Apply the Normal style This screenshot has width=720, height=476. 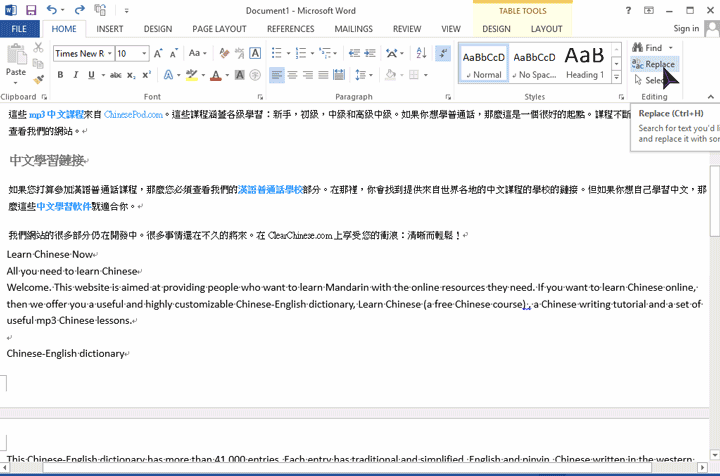(484, 64)
